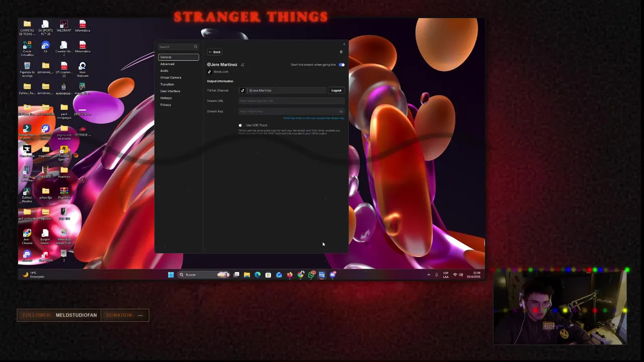Screen dimensions: 644x362
Task: Select the Discord desktop shortcut
Action: click(x=27, y=256)
